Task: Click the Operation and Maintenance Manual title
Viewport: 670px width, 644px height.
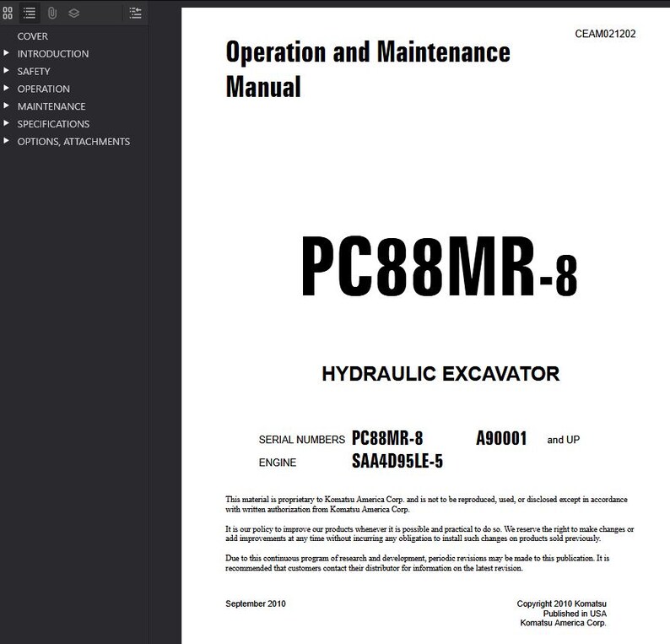Action: [368, 69]
